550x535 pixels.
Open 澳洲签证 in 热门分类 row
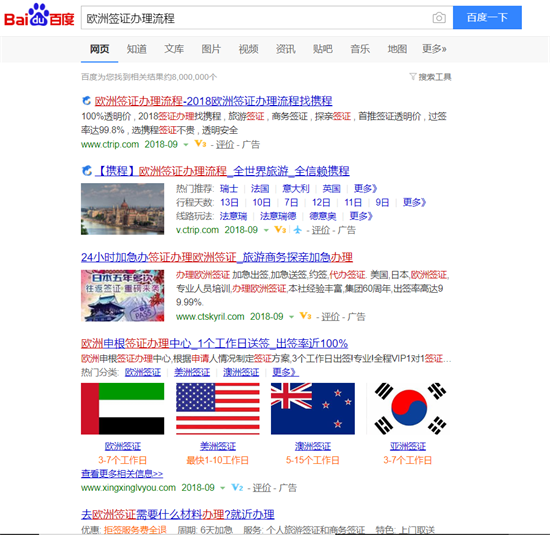coord(241,372)
